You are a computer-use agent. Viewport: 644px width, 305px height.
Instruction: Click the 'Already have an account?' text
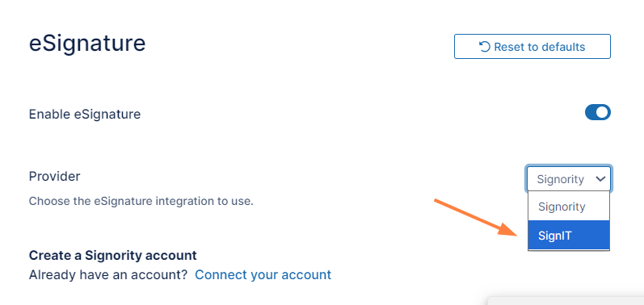coord(108,274)
